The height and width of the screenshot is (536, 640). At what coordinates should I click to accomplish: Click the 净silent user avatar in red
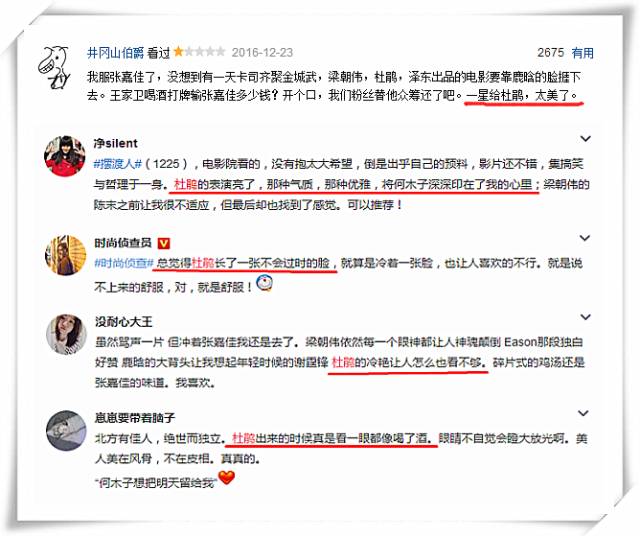pos(65,156)
